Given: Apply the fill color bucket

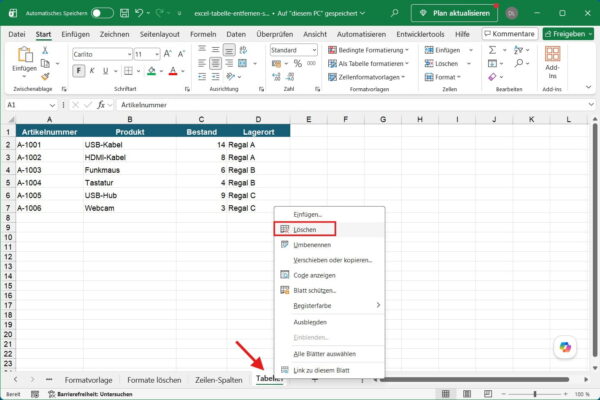Looking at the screenshot, I should pyautogui.click(x=152, y=71).
